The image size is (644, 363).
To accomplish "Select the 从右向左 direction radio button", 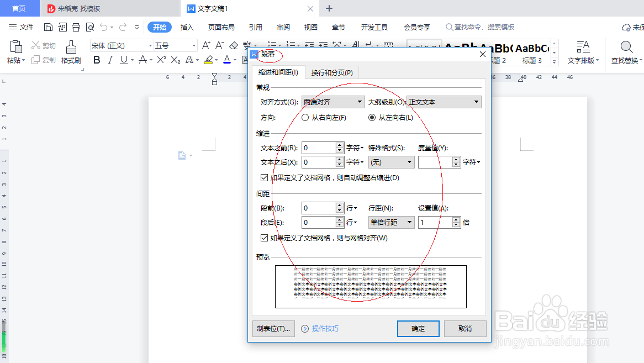I will coord(305,118).
